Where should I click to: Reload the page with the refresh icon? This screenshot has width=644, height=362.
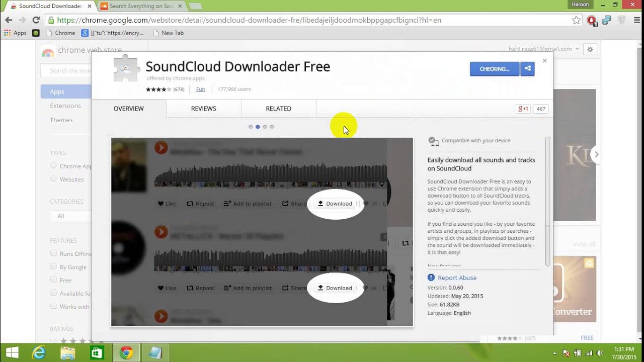point(36,20)
